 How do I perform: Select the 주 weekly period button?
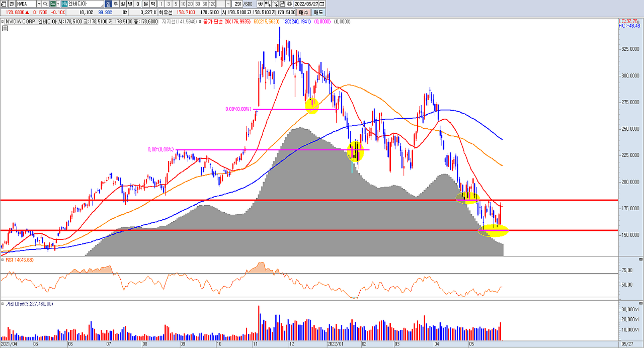(116, 4)
